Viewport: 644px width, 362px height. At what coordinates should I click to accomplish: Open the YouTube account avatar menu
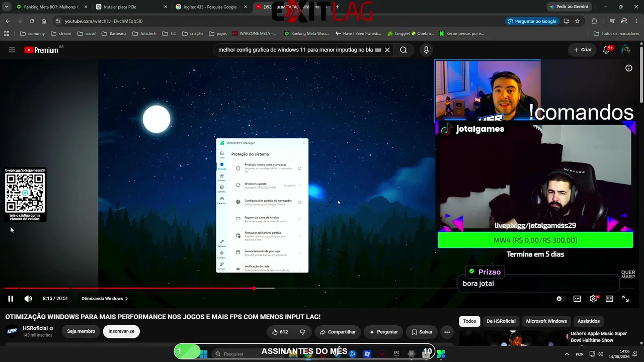626,50
